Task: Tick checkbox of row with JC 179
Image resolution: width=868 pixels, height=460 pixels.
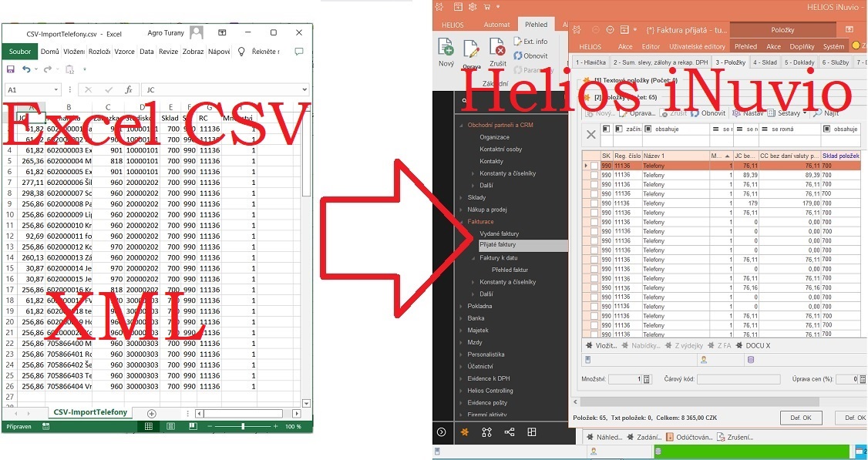Action: (594, 203)
